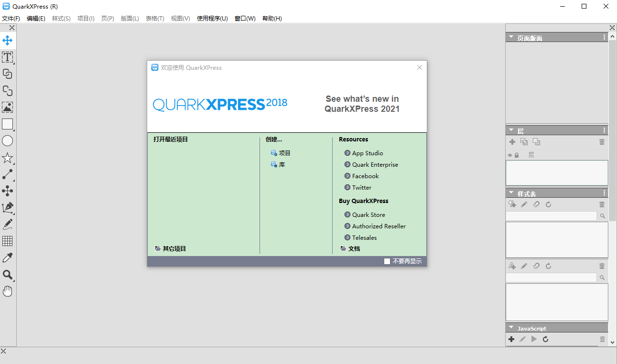Image resolution: width=617 pixels, height=364 pixels.
Task: Select the Item (move) tool
Action: point(7,40)
